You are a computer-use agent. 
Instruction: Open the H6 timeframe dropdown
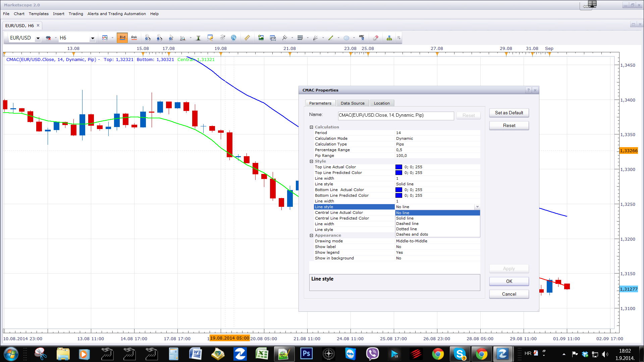tap(93, 38)
